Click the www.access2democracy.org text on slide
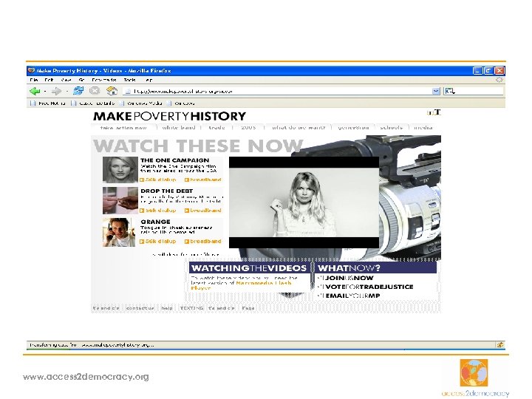 (x=86, y=377)
